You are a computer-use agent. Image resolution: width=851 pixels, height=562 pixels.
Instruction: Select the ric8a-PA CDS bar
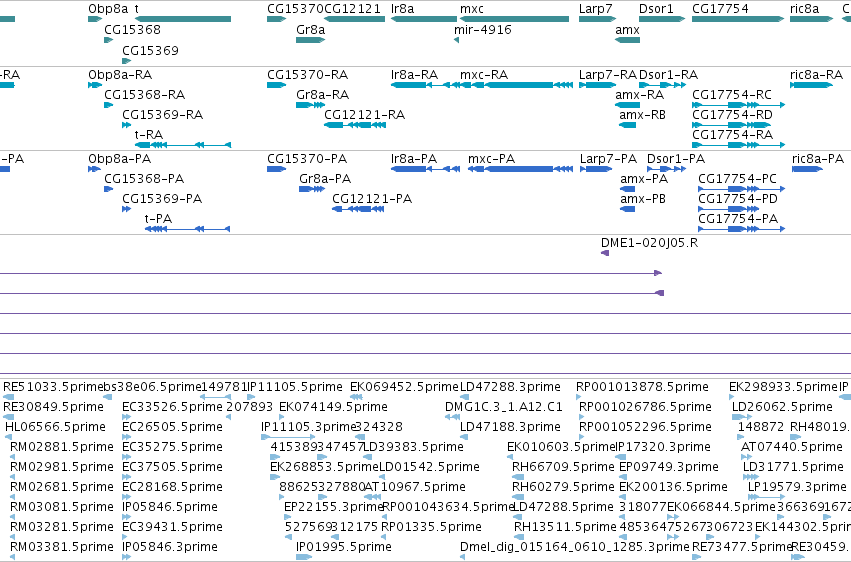point(807,169)
